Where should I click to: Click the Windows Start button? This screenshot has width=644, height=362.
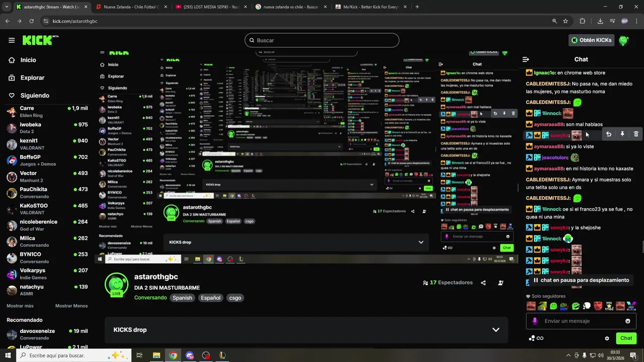tap(7, 355)
